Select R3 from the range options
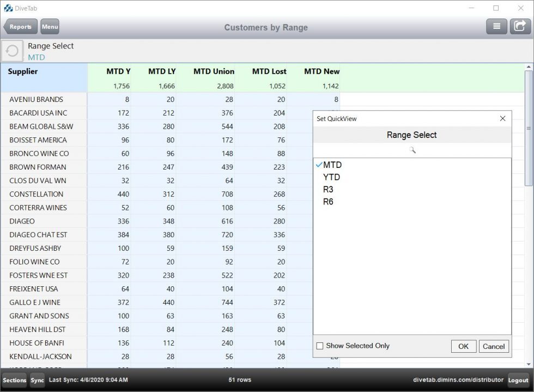This screenshot has width=534, height=392. coord(329,189)
